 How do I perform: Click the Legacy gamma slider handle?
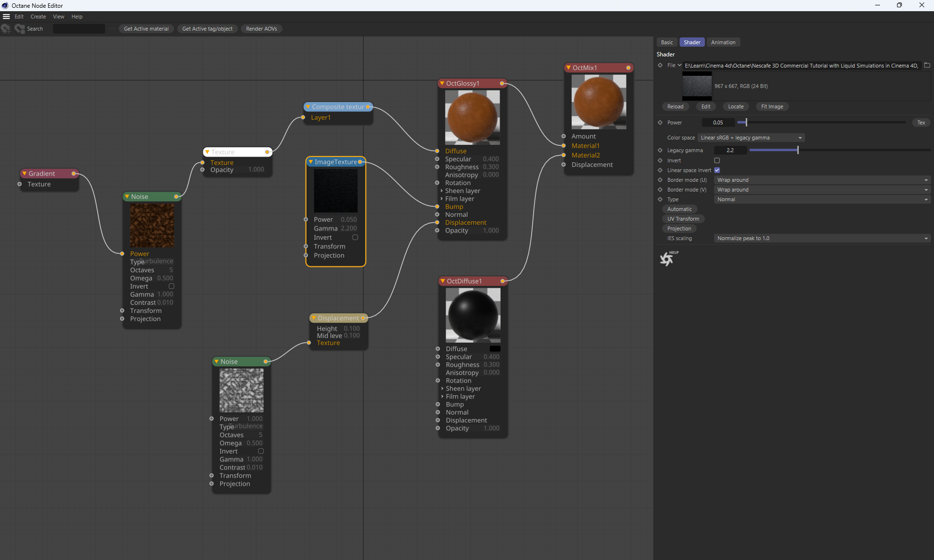798,150
